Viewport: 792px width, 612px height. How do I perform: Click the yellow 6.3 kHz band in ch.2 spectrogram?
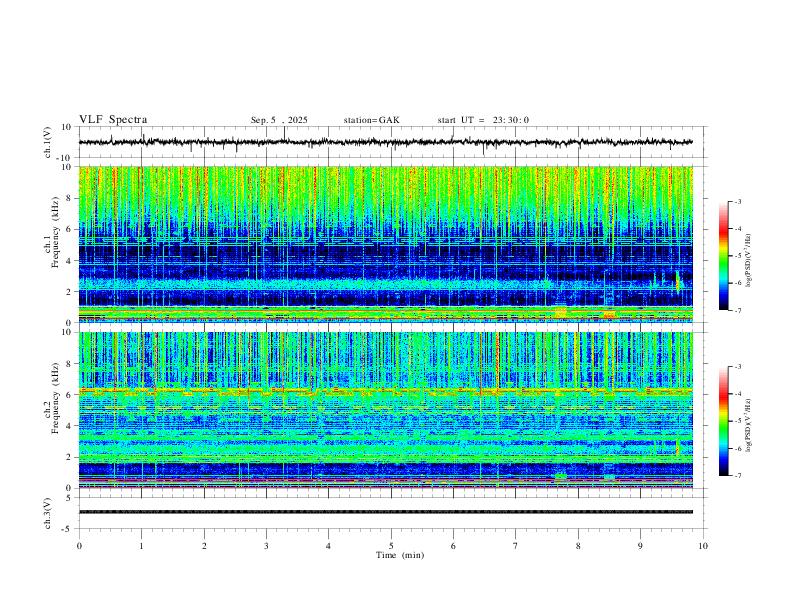(x=385, y=390)
